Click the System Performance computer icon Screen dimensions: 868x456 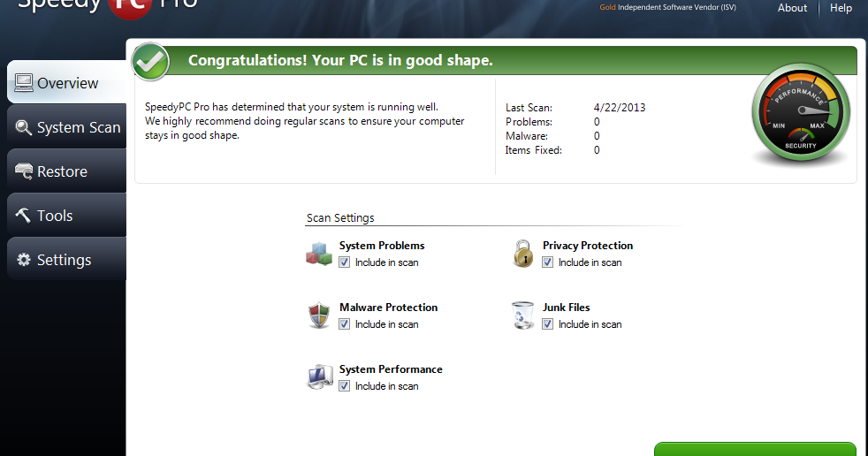click(x=319, y=376)
